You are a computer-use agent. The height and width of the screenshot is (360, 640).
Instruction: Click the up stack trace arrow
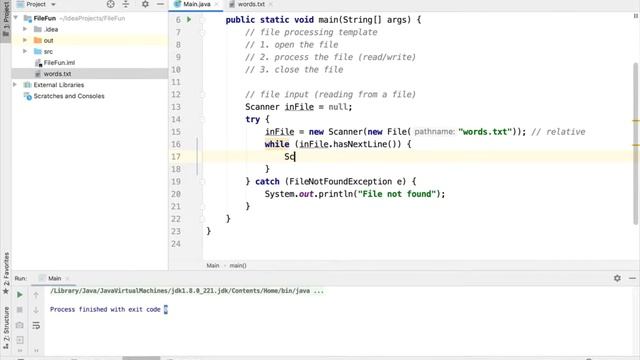coord(36,295)
